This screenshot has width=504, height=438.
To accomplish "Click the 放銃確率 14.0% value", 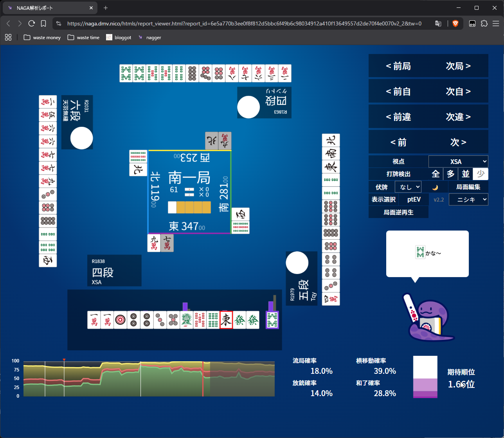I will coord(321,393).
